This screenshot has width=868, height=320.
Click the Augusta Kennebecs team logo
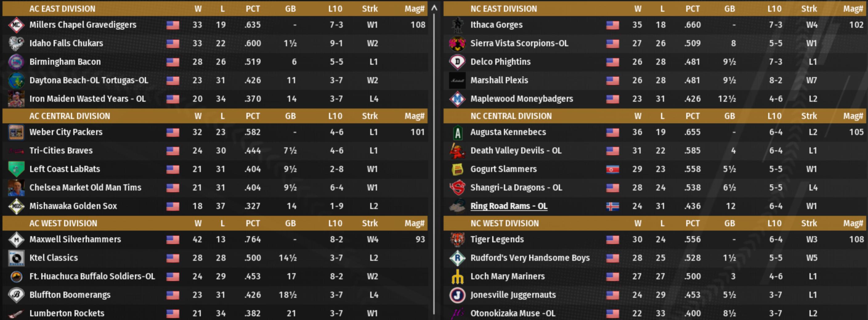(457, 132)
